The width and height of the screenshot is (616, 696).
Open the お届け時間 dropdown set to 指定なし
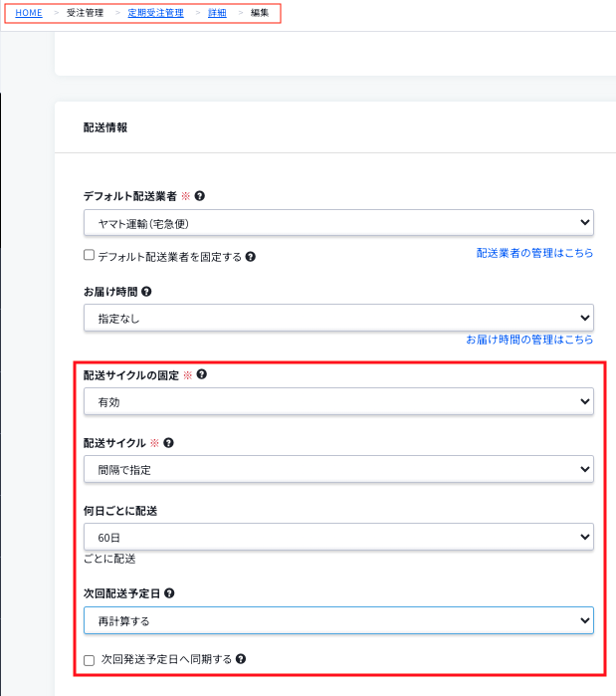[338, 318]
